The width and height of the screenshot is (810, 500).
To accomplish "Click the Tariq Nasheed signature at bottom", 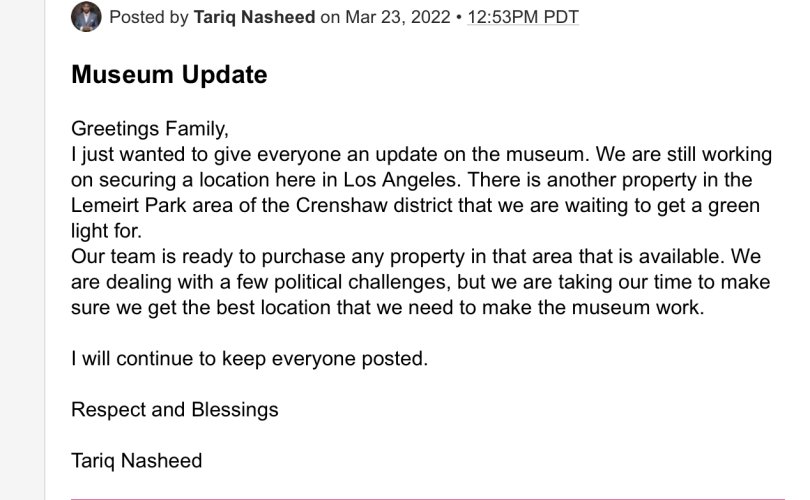I will point(136,461).
